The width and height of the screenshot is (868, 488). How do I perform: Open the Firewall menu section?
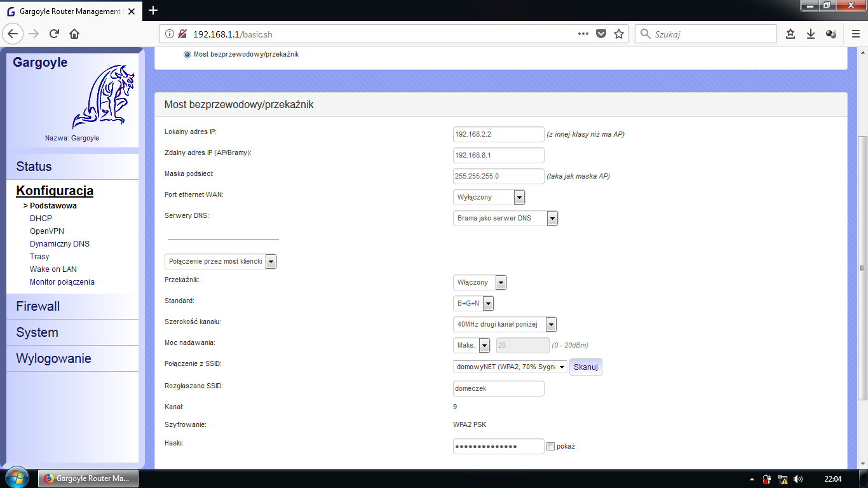[38, 306]
